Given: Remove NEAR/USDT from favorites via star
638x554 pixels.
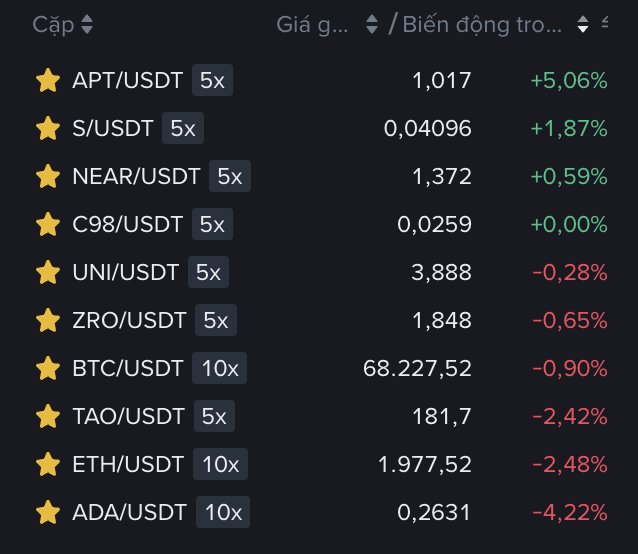Looking at the screenshot, I should (47, 177).
